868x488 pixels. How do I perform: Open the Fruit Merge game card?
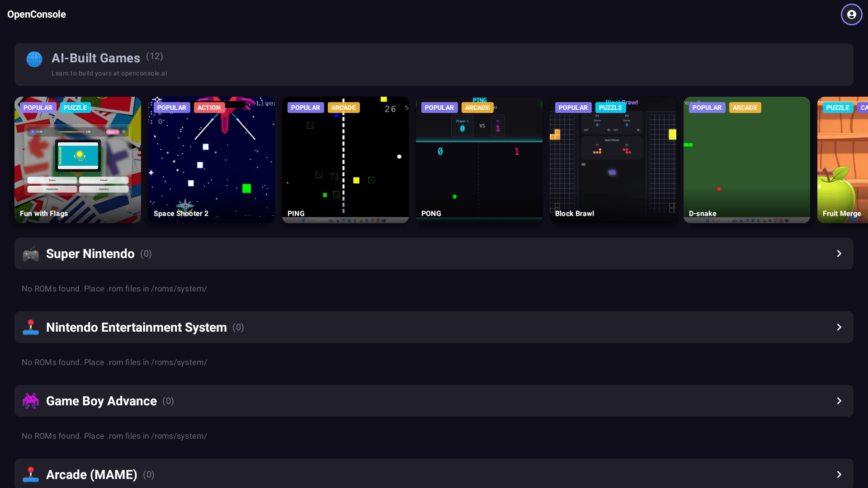(x=843, y=160)
